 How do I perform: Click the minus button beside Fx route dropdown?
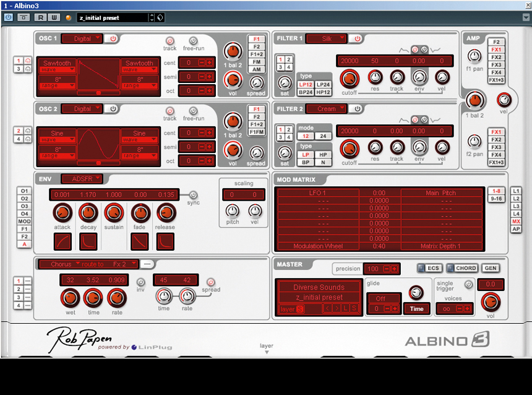pos(147,264)
